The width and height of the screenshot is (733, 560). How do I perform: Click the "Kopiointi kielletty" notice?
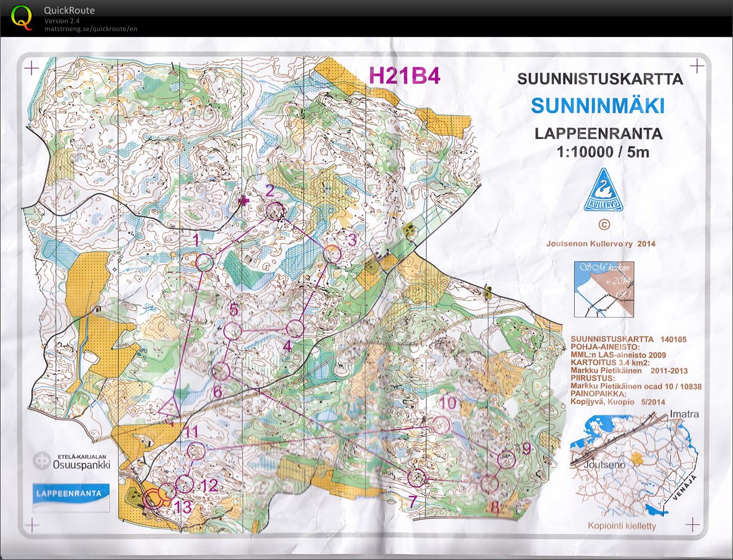[622, 526]
